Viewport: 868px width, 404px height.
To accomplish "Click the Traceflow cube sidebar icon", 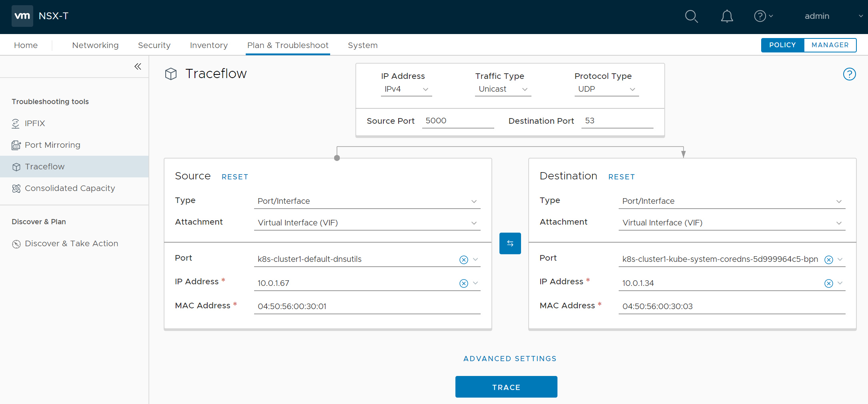I will (16, 167).
